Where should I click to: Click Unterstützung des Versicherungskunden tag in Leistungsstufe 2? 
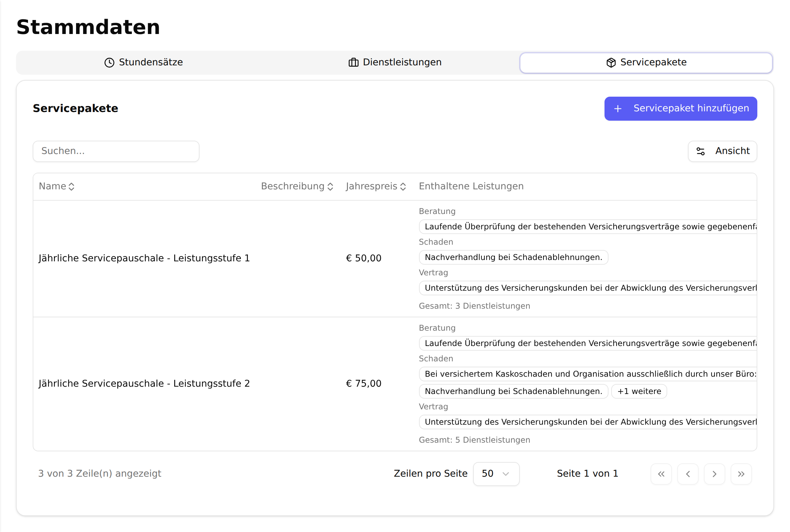click(587, 422)
